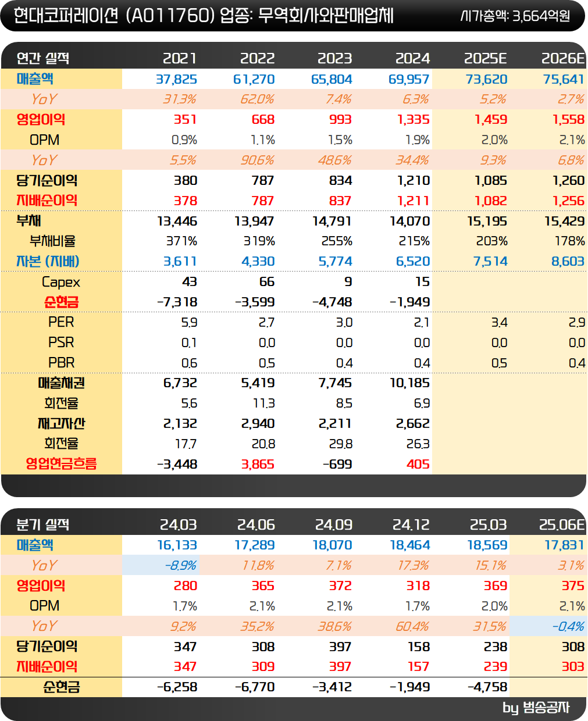The height and width of the screenshot is (721, 588).
Task: Select quarterly sales 16,133
Action: pos(177,545)
